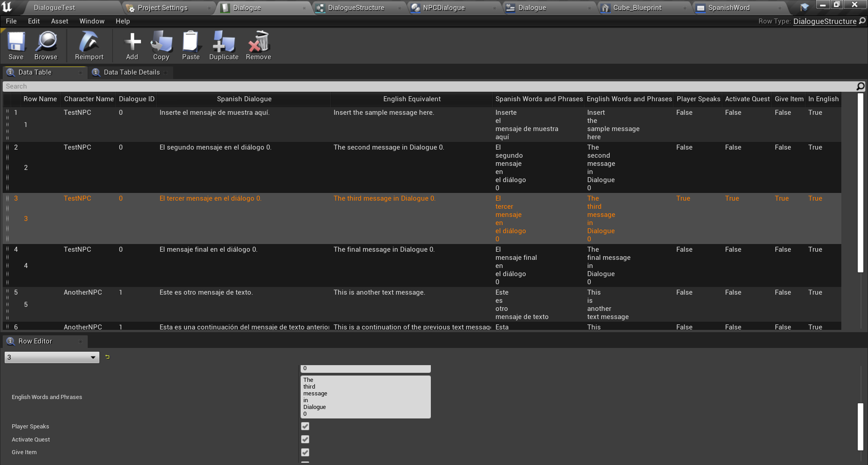Select row 'Inserte el mensaje de muestra aquí.'
Viewport: 868px width, 465px height.
422,124
